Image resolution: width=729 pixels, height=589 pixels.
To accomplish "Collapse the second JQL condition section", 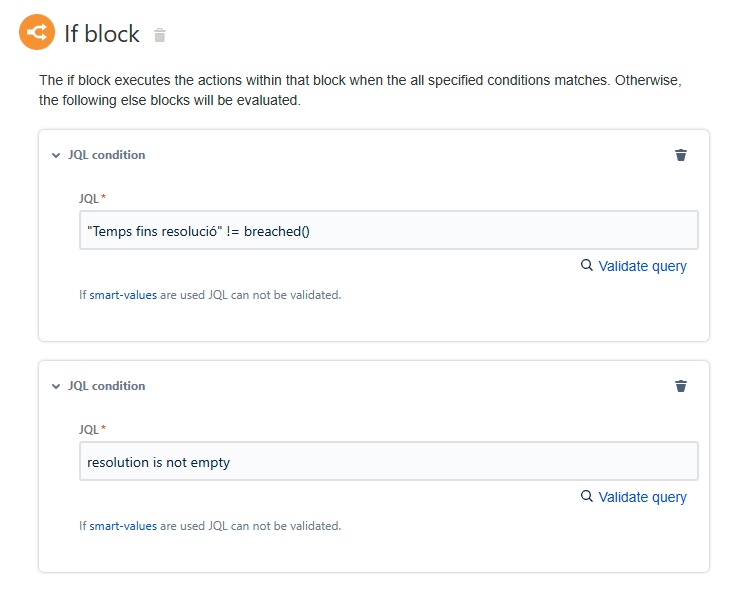I will 56,387.
